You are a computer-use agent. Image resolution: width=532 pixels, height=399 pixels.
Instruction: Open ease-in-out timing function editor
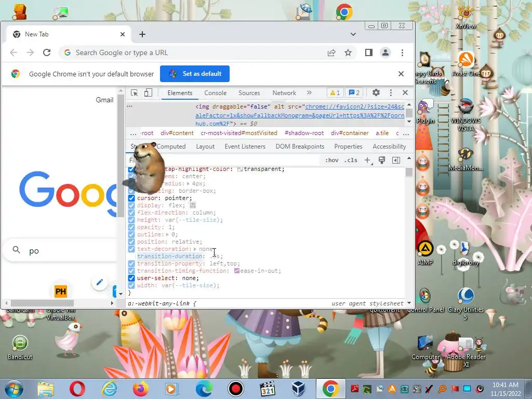point(237,271)
